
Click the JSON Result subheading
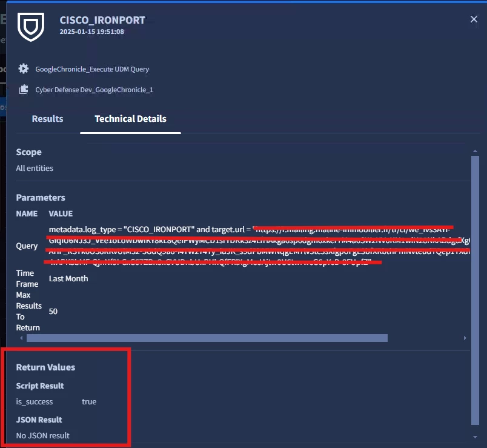tap(39, 420)
